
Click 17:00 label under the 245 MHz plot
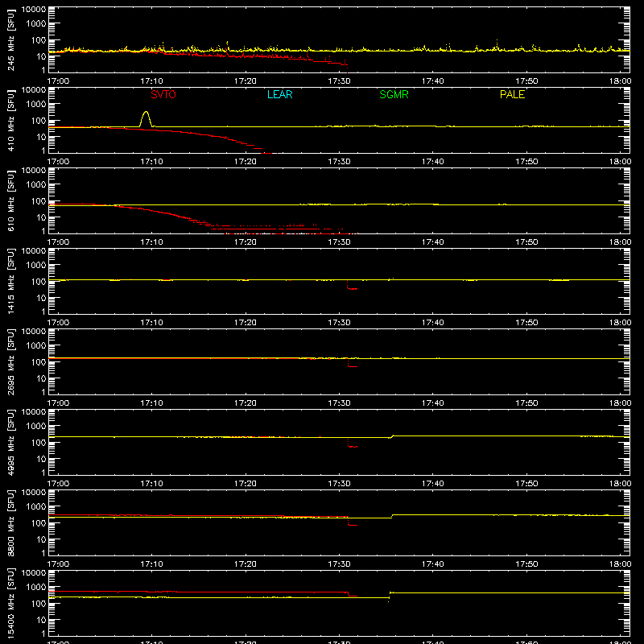point(58,81)
